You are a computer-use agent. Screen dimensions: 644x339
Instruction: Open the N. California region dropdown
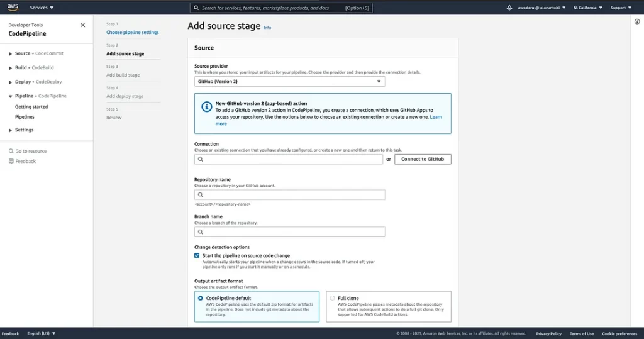pyautogui.click(x=587, y=8)
